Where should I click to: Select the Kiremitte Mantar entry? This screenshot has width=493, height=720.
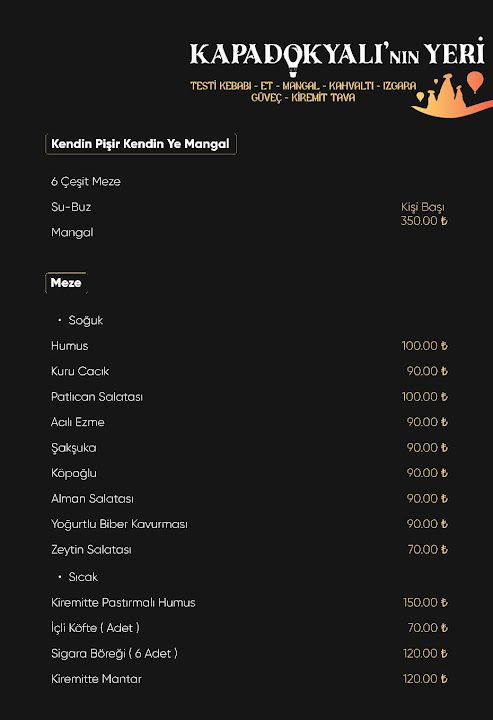coord(96,679)
